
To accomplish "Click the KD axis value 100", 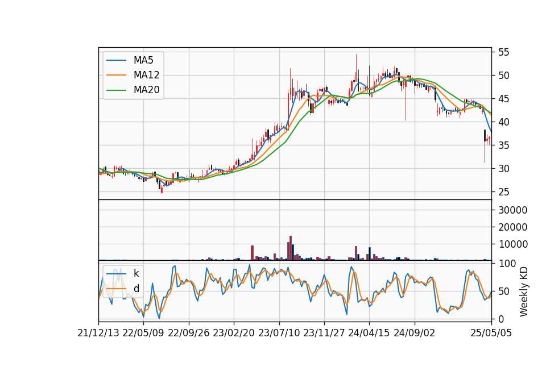I will coord(507,264).
